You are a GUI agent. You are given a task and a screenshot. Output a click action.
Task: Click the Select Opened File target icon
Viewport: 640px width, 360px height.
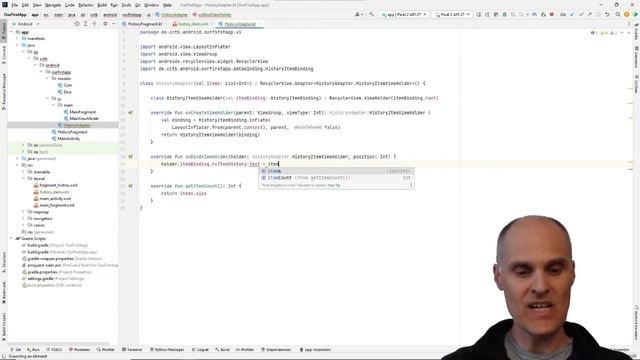coord(77,24)
